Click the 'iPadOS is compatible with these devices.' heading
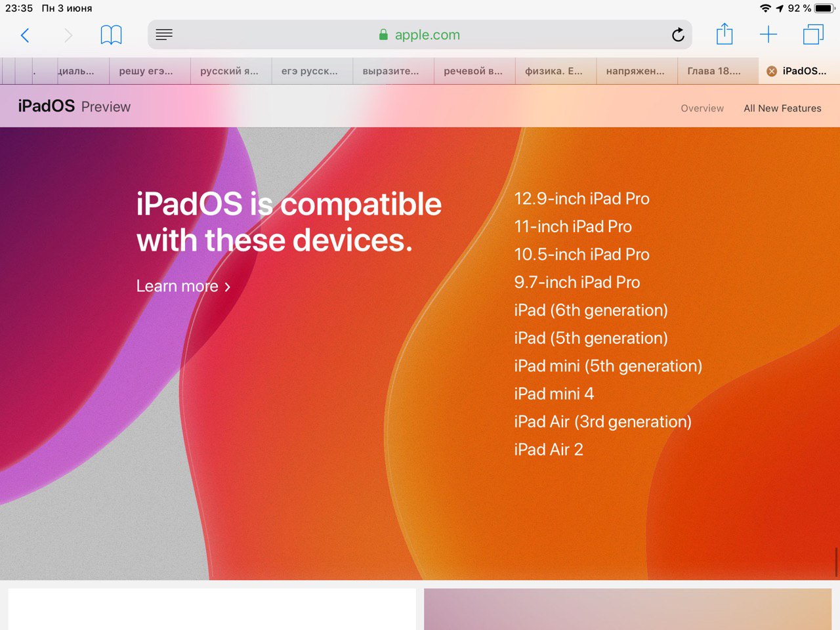The width and height of the screenshot is (840, 630). tap(289, 222)
